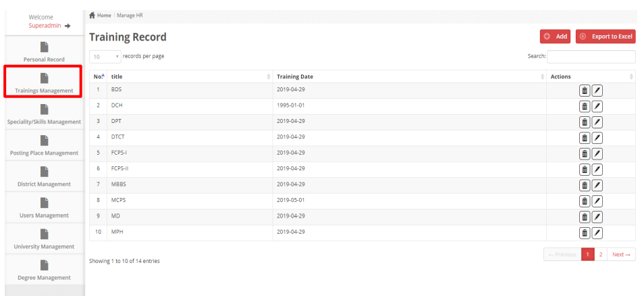Open Users Management file icon
644x296 pixels.
(45, 202)
